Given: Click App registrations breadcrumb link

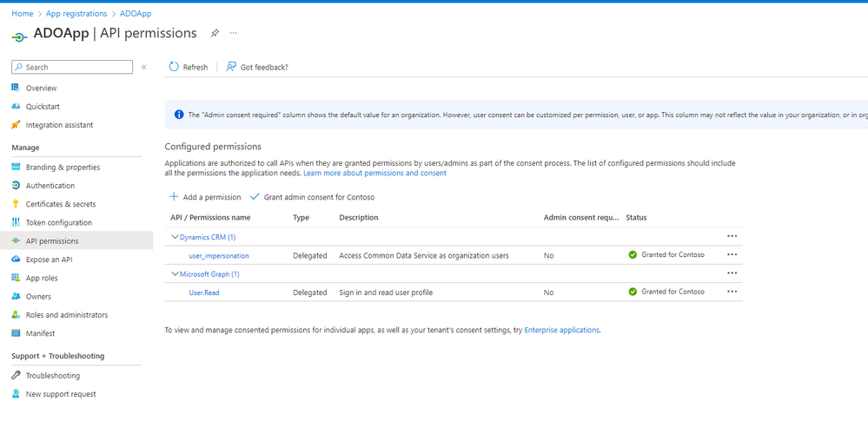Looking at the screenshot, I should point(77,14).
